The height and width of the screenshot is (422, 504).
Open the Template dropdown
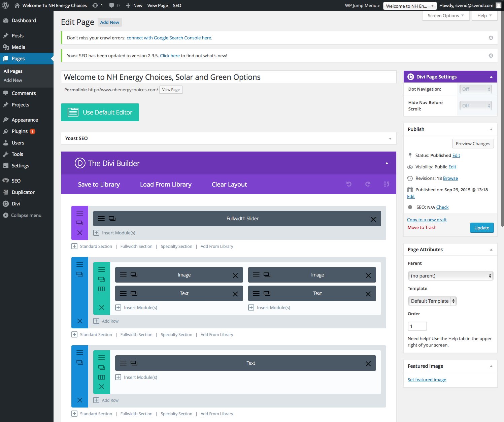[x=432, y=301]
